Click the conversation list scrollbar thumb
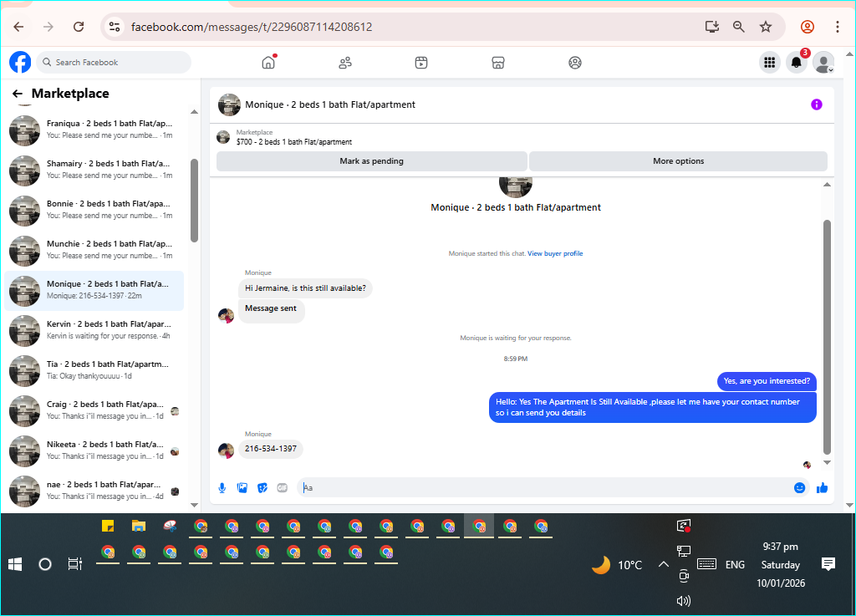The image size is (856, 616). [194, 201]
